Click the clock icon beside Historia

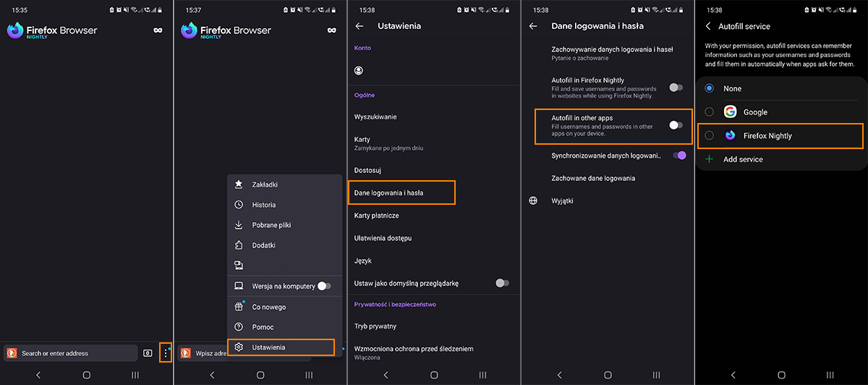(239, 205)
